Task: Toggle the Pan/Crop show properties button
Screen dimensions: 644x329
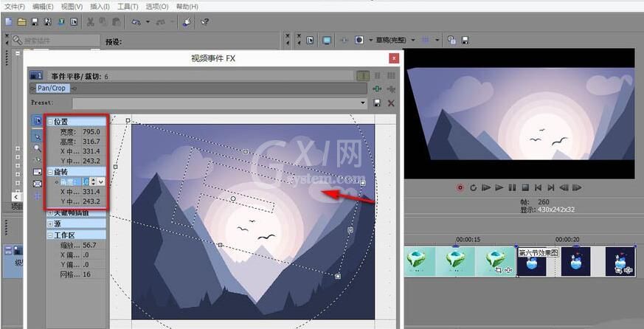Action: [x=38, y=120]
